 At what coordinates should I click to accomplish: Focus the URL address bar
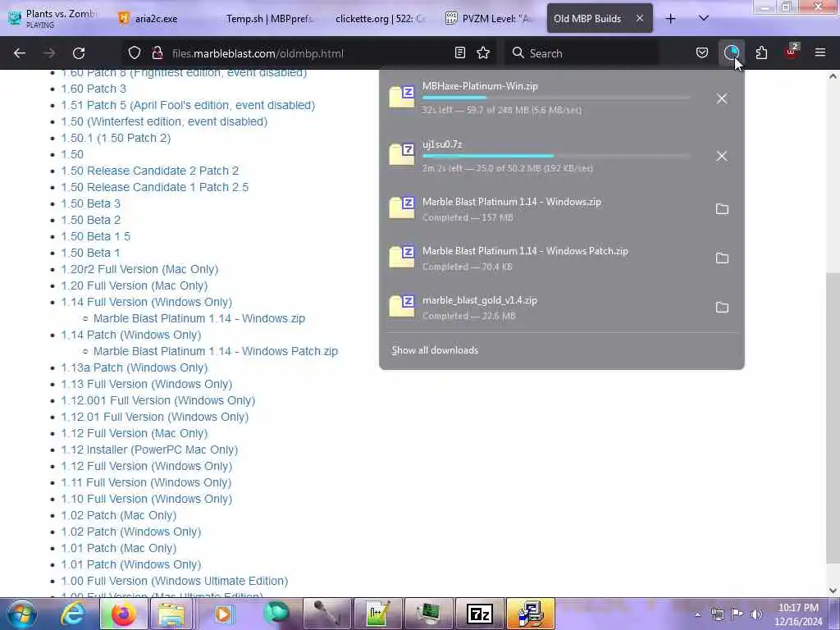[311, 53]
